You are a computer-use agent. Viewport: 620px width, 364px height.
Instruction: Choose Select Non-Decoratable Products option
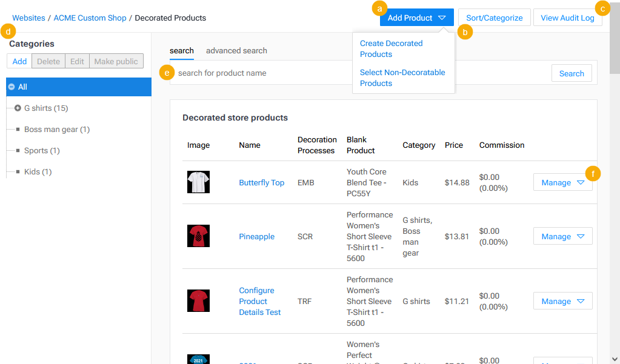pyautogui.click(x=402, y=78)
